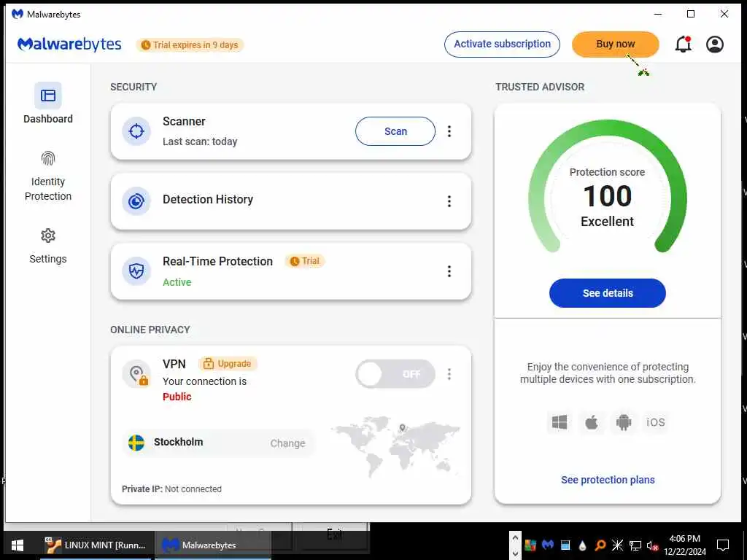Click the VPN Upgrade badge
The height and width of the screenshot is (560, 747).
pyautogui.click(x=228, y=364)
